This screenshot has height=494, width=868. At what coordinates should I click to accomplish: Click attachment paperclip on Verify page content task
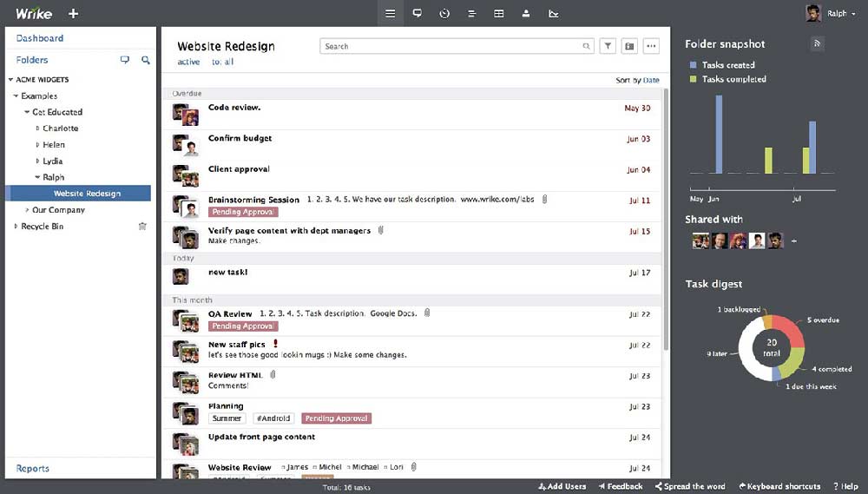click(x=381, y=230)
